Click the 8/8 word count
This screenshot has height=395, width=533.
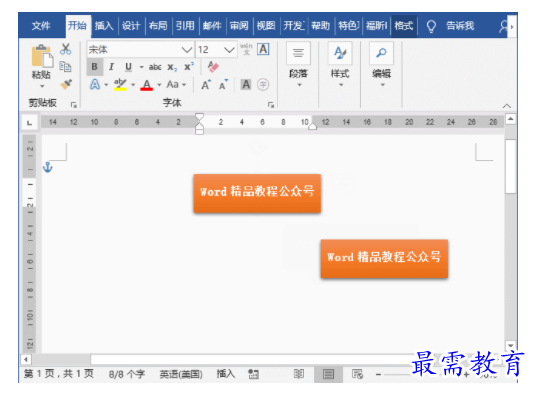click(x=127, y=374)
